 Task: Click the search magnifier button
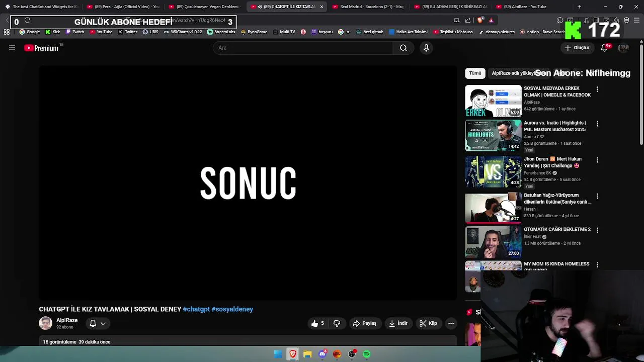coord(404,48)
